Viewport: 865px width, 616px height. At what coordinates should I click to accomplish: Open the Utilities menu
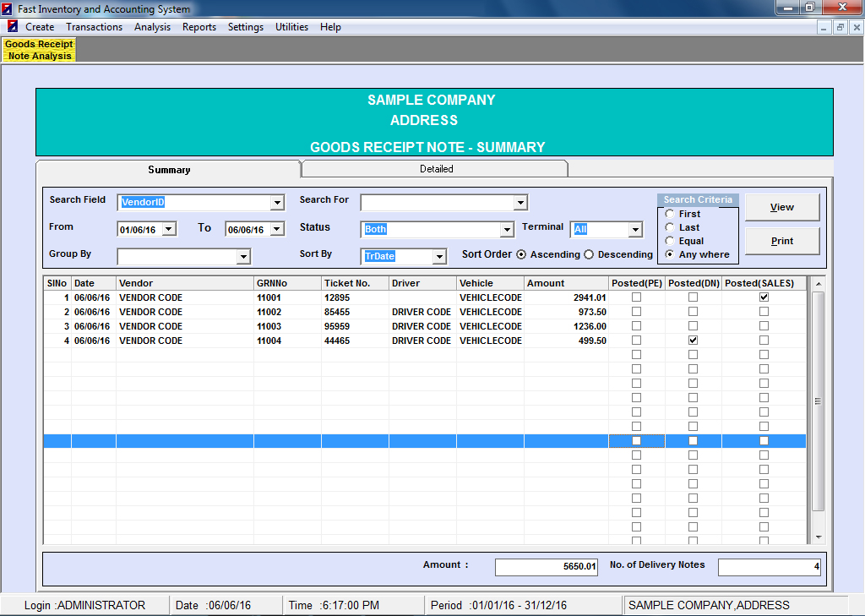coord(291,27)
